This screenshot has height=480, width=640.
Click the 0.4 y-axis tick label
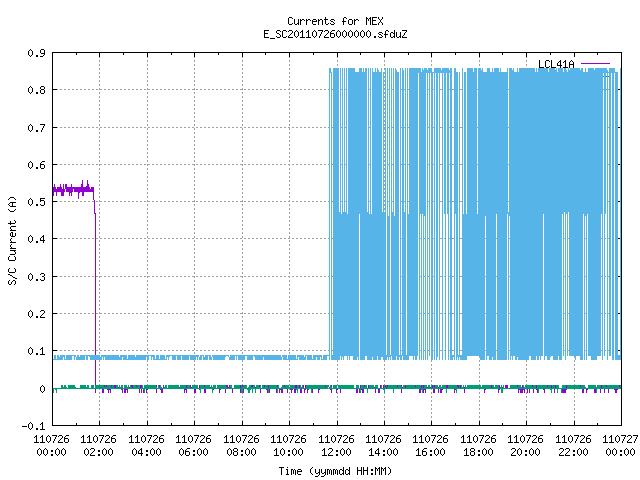[36, 239]
